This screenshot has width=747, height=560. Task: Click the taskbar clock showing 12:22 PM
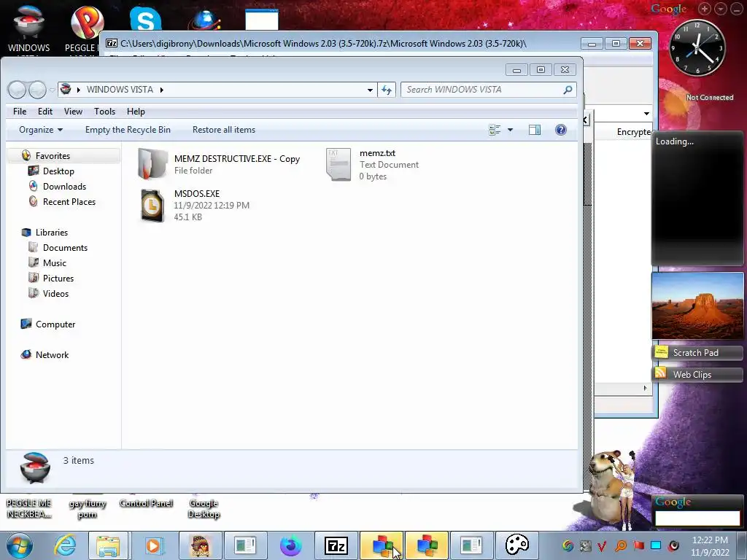tap(710, 546)
